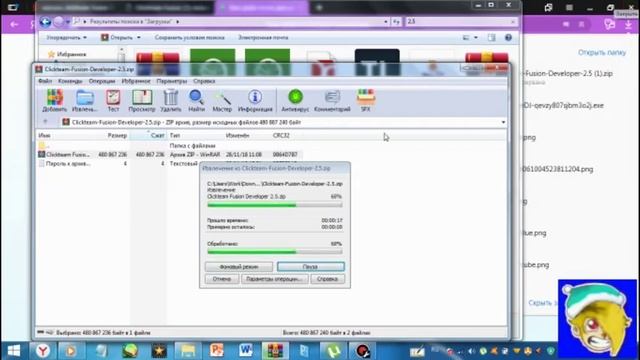Sort by the Имя column header
The image size is (640, 360).
65,135
